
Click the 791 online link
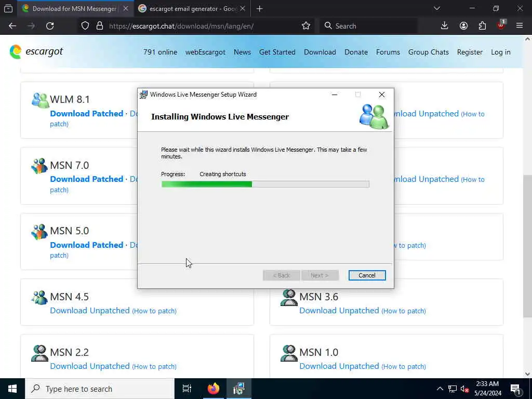click(x=160, y=52)
